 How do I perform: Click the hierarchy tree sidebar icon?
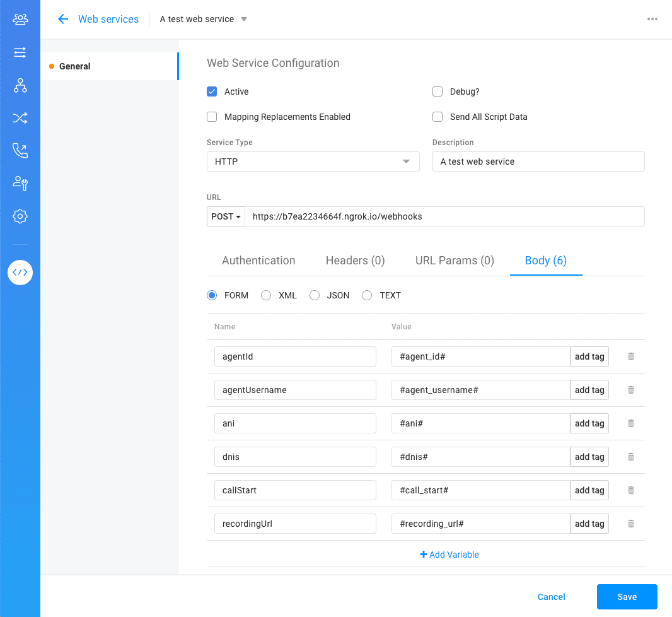pos(20,85)
